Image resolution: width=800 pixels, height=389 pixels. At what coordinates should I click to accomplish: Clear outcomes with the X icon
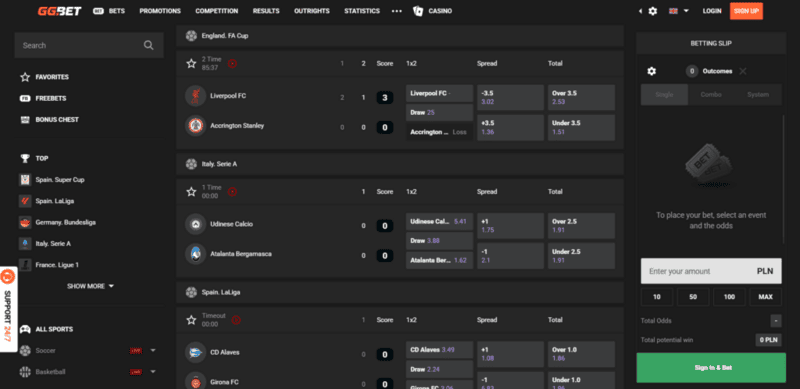point(743,71)
